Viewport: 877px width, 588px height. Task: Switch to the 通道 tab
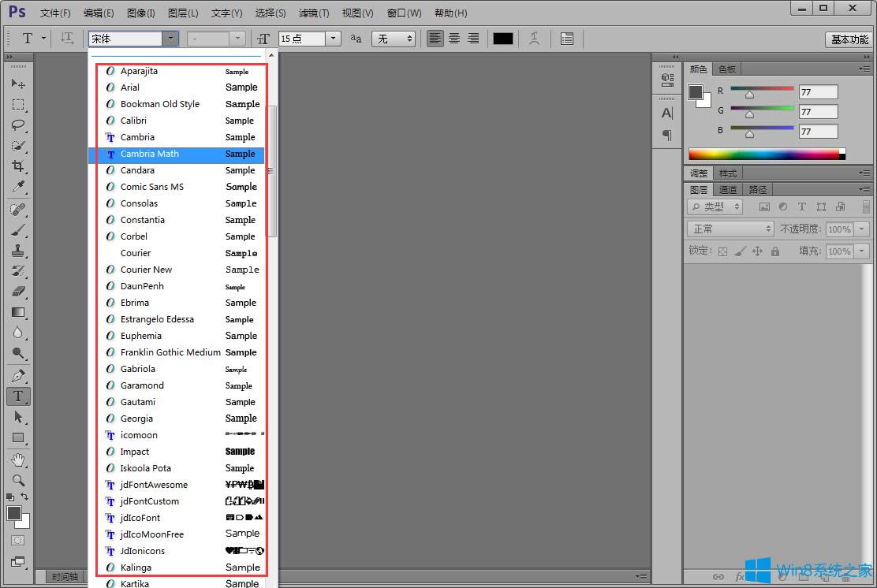coord(728,190)
